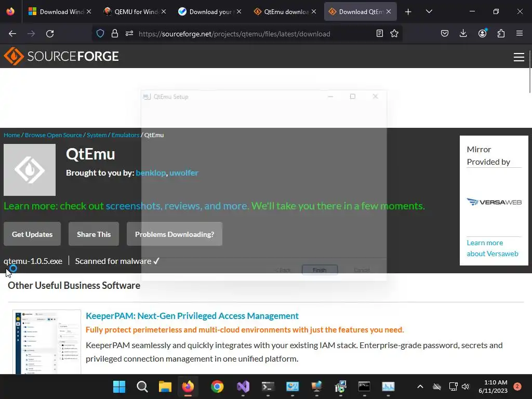Open File Explorer from taskbar
Viewport: 532px width, 399px height.
(x=165, y=387)
